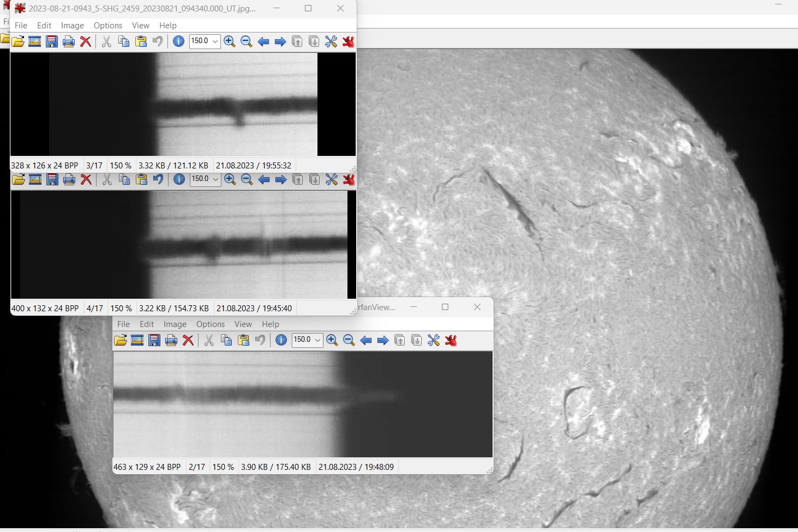Open the 150.0 zoom dropdown in 3/17 window
The width and height of the screenshot is (798, 532).
coord(215,41)
